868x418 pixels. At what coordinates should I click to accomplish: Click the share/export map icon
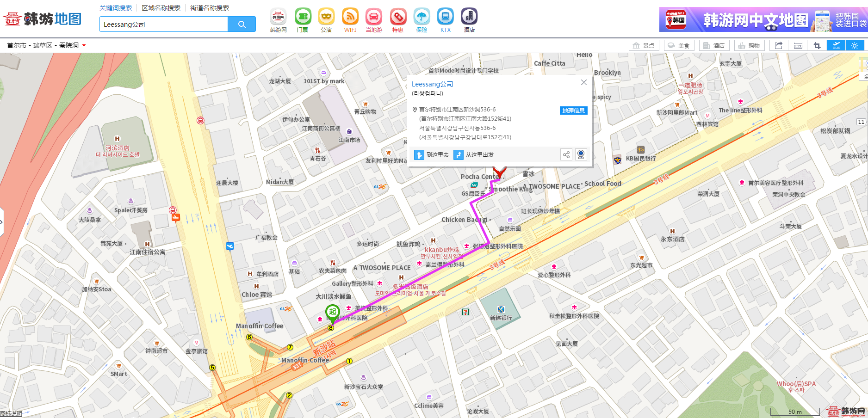779,45
